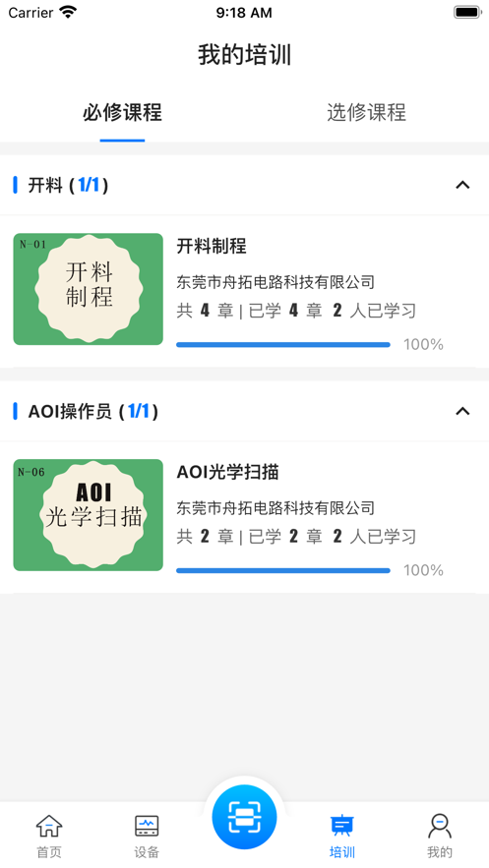
Task: Click the battery icon in status bar
Action: [467, 12]
